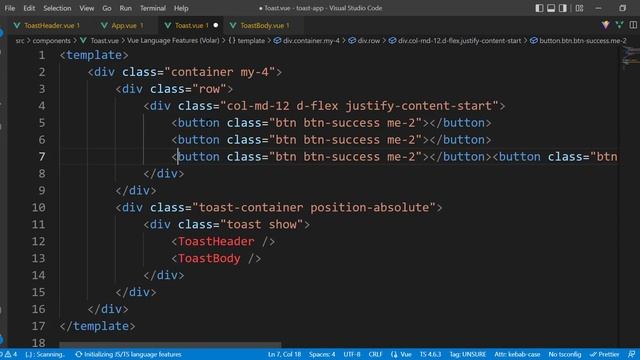Click 'Toast.vue' breadcrumb segment
The image size is (640, 360).
click(x=104, y=40)
